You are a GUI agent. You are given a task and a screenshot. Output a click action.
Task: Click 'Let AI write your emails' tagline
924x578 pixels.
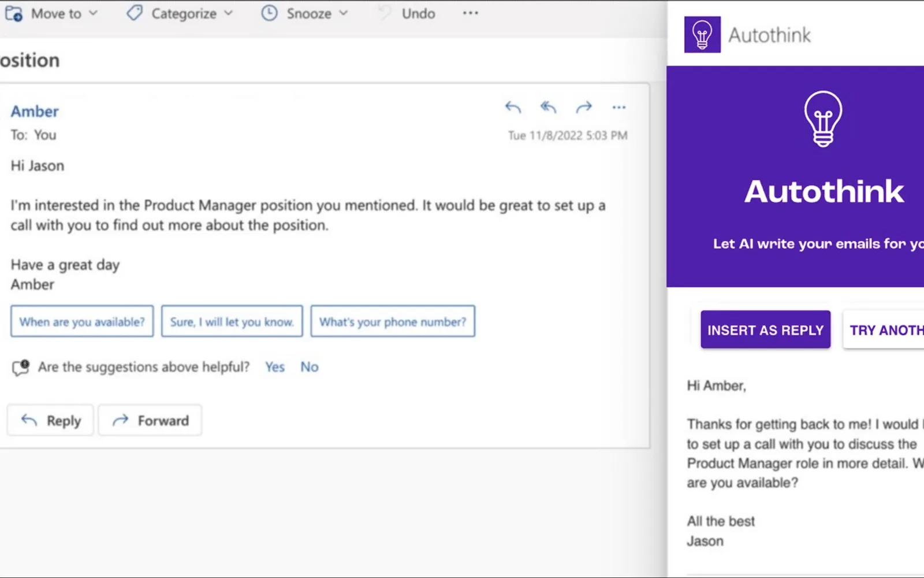click(x=818, y=244)
